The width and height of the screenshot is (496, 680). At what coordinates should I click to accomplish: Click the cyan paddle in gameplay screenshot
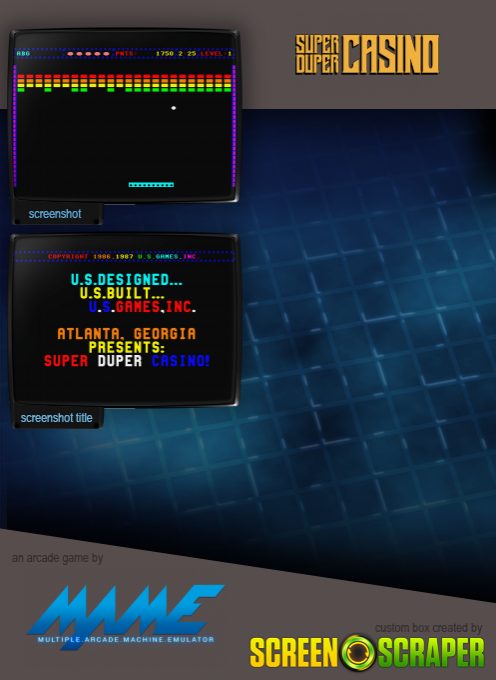click(x=151, y=185)
